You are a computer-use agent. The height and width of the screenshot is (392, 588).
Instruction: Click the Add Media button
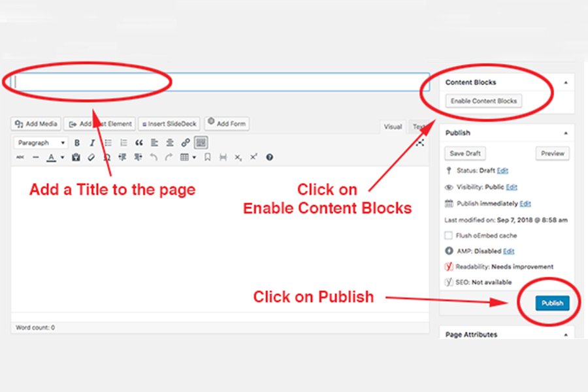coord(36,123)
